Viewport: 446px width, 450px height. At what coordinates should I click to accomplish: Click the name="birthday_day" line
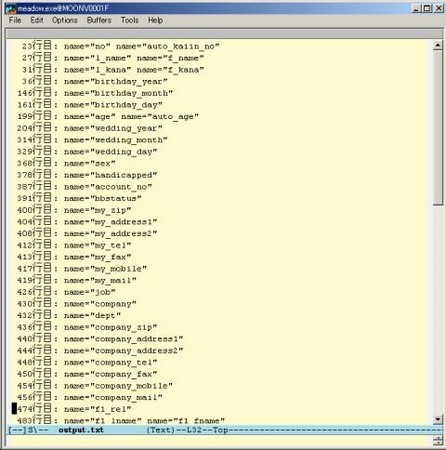pos(90,105)
